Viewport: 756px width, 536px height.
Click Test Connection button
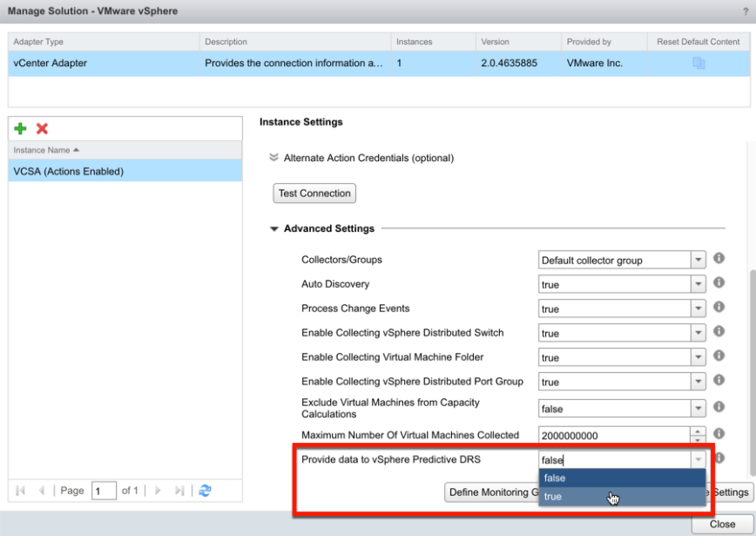click(x=314, y=193)
